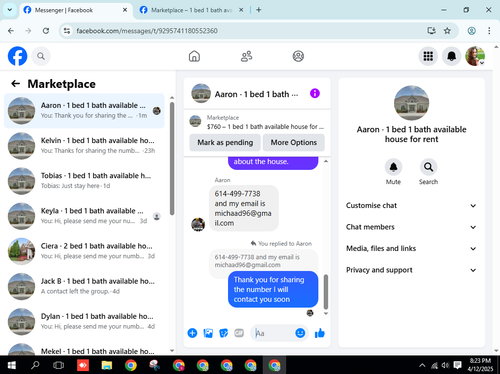
Task: Open the Groups/profile circle icon in navigation
Action: (298, 56)
